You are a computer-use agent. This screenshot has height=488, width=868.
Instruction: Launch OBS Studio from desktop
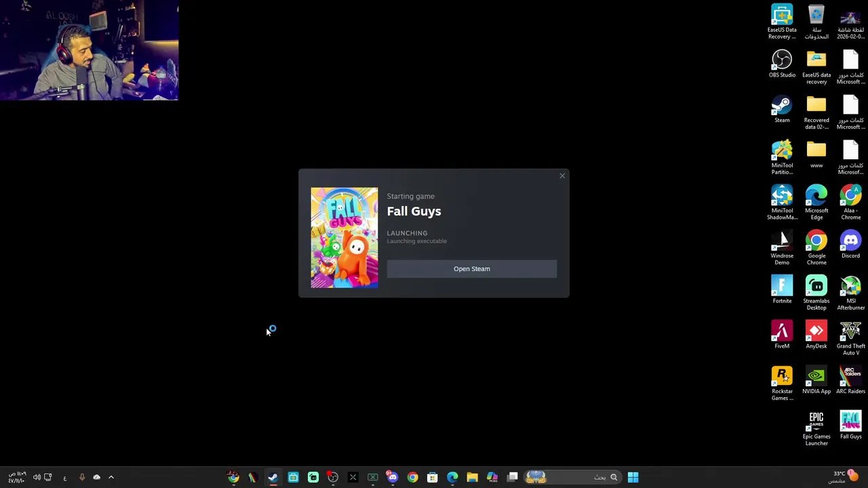(782, 64)
